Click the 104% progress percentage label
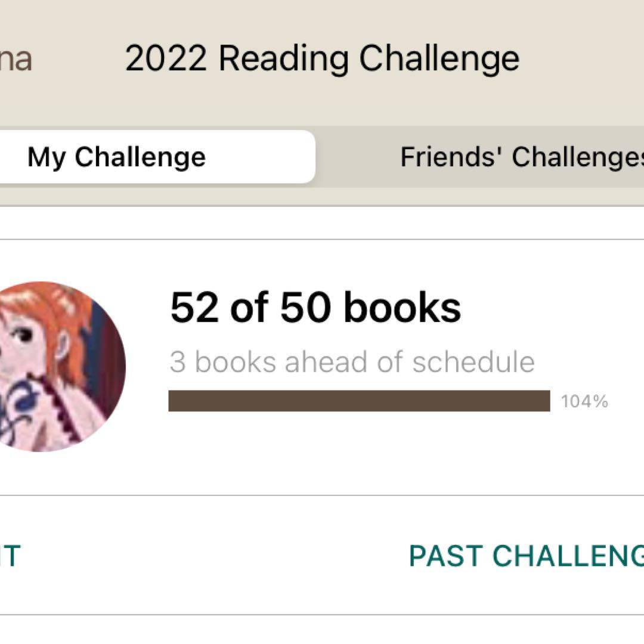 click(584, 402)
